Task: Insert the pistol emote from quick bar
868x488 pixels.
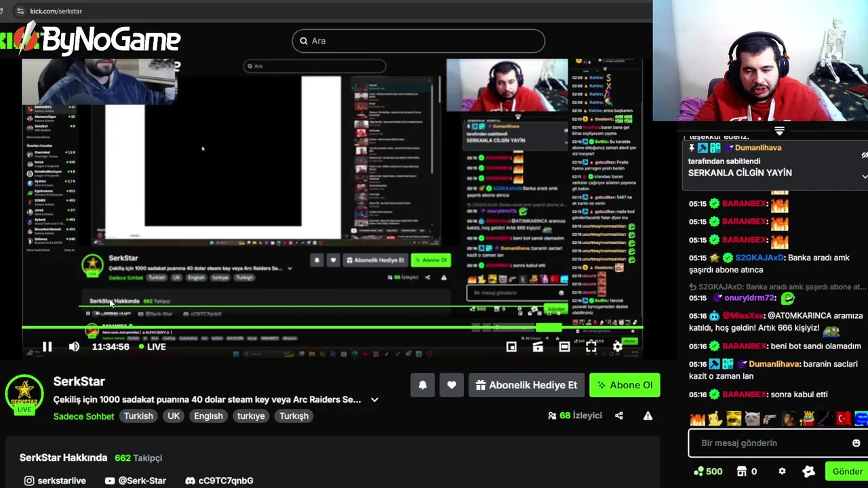Action: (770, 419)
